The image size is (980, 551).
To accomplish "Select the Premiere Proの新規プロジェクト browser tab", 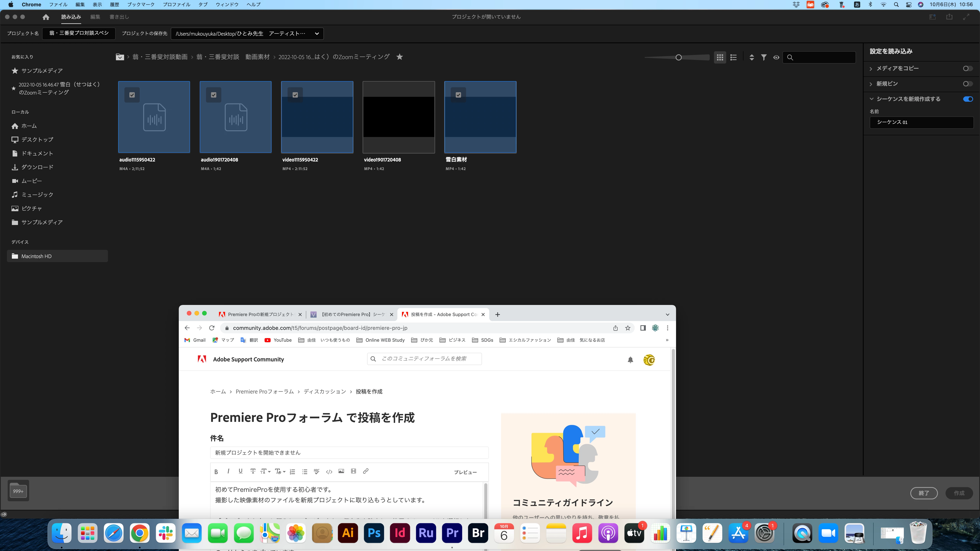I will click(x=261, y=315).
